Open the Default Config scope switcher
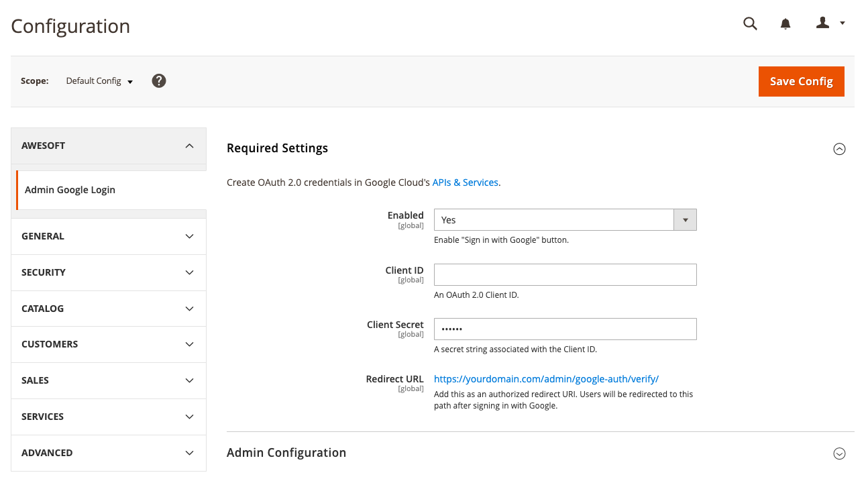868x485 pixels. (99, 81)
